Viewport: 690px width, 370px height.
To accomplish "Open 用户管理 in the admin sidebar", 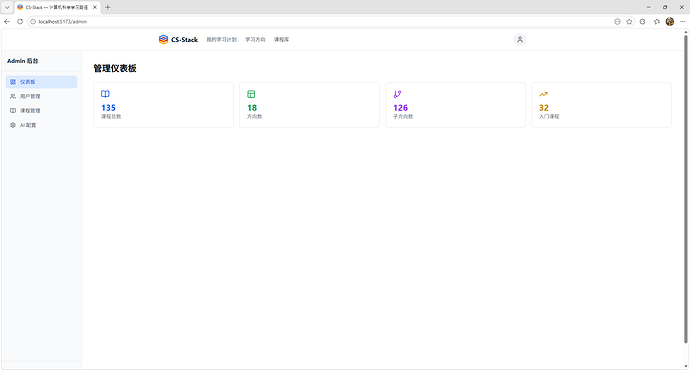I will [x=41, y=96].
